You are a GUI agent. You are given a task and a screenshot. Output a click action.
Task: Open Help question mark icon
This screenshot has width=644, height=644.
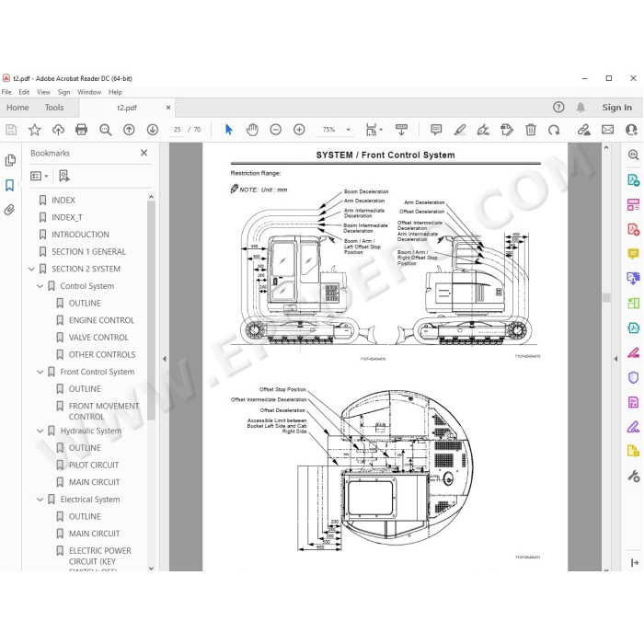(x=558, y=108)
